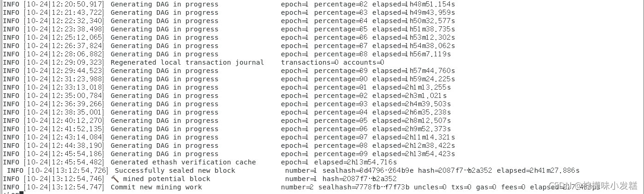
Task: Click the sealhash=7778fb value in last line
Action: [x=364, y=187]
